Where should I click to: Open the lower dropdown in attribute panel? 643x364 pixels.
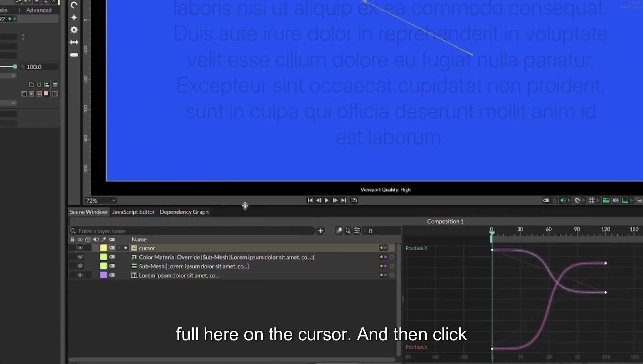(8, 103)
